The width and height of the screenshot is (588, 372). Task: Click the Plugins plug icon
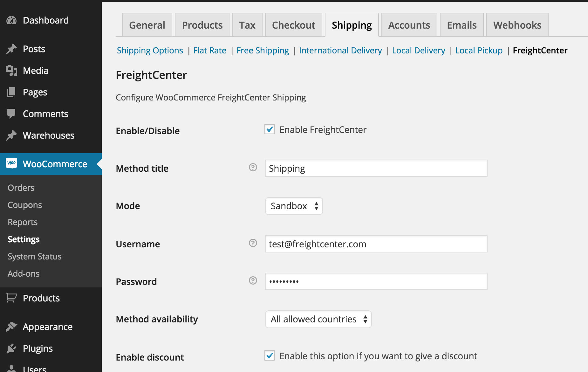click(x=11, y=348)
